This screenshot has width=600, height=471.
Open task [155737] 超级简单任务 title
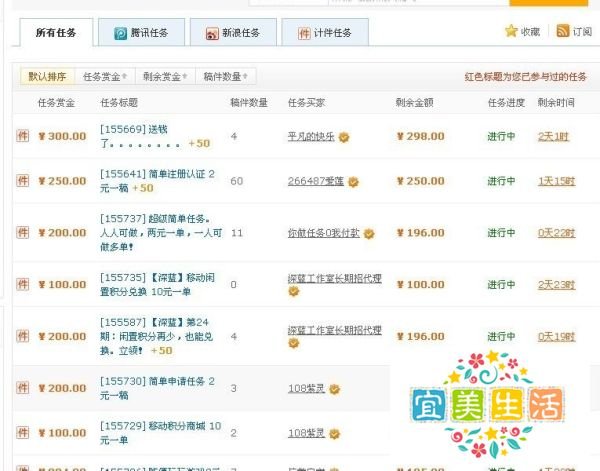(161, 233)
